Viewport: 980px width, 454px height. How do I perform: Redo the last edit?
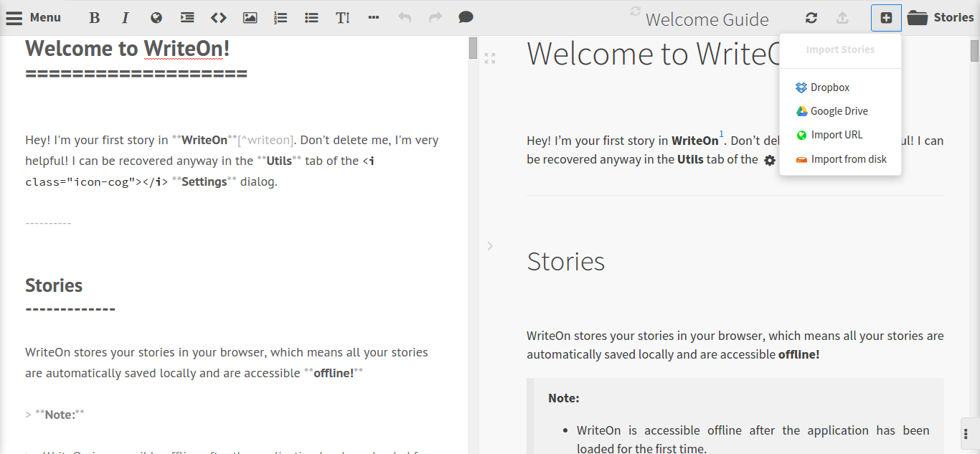point(435,18)
